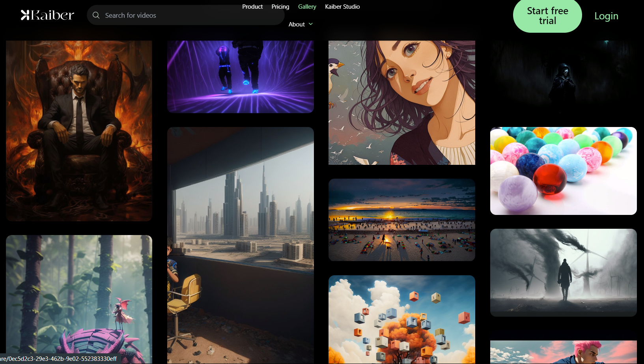
Task: Open the forest dragon creature video
Action: pos(79,299)
